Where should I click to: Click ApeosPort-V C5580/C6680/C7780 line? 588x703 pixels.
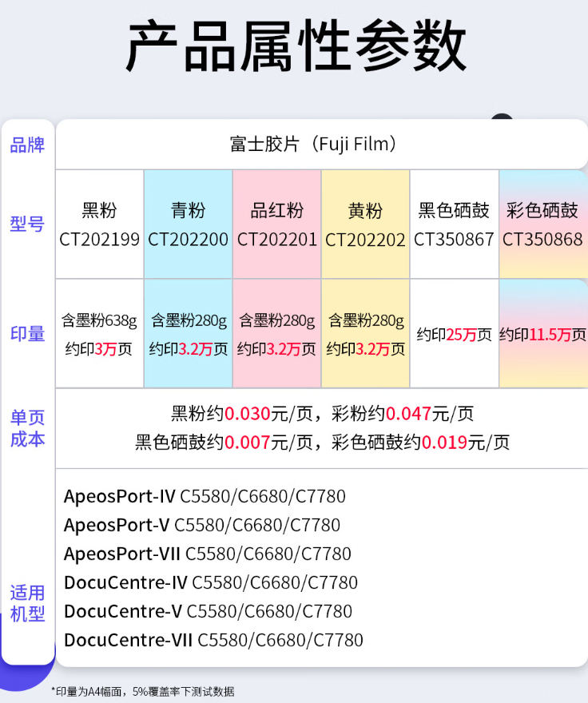202,525
